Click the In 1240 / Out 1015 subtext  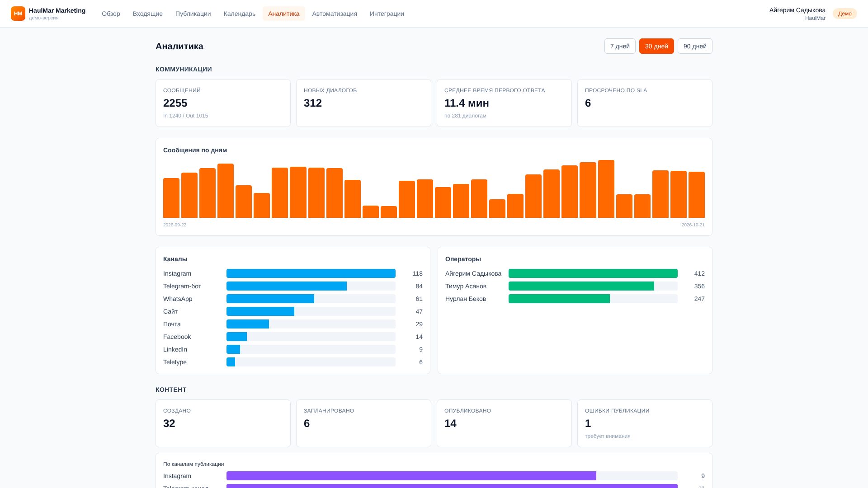pos(186,116)
